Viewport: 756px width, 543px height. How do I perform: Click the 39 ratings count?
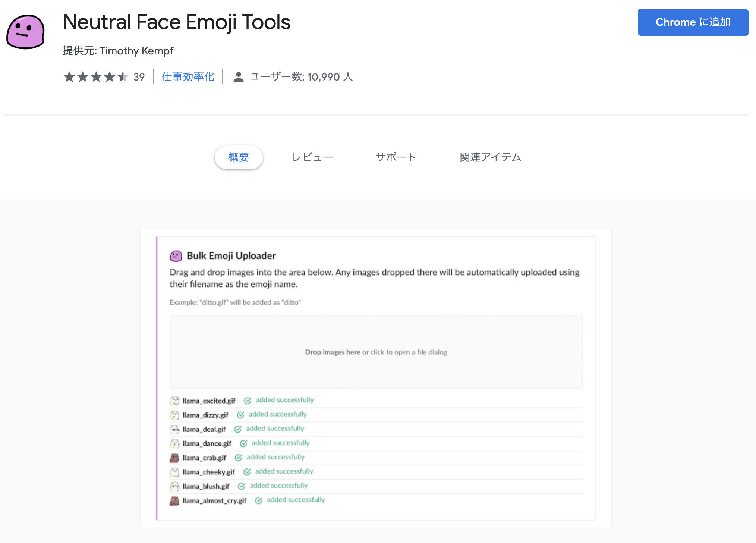pyautogui.click(x=139, y=77)
